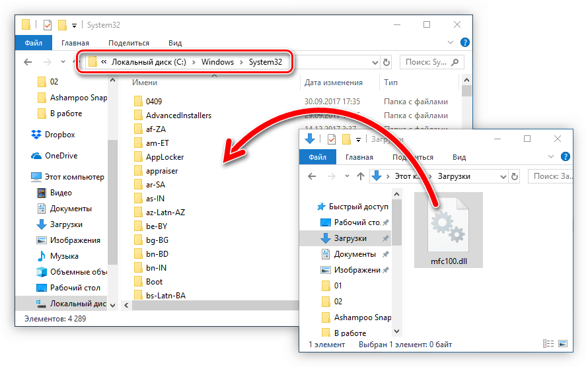Image resolution: width=588 pixels, height=367 pixels.
Task: Click the Windows breadcrumb in the address bar
Action: pyautogui.click(x=217, y=62)
